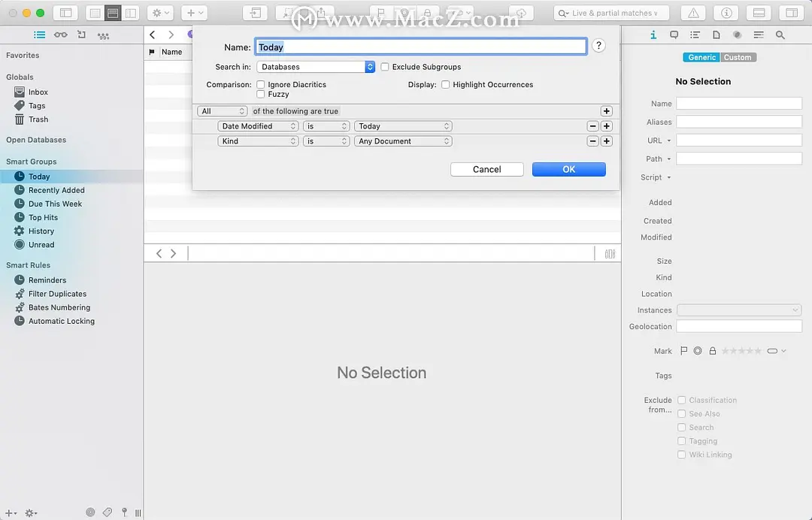Click the toolbar info circle icon
Image resolution: width=812 pixels, height=520 pixels.
726,13
